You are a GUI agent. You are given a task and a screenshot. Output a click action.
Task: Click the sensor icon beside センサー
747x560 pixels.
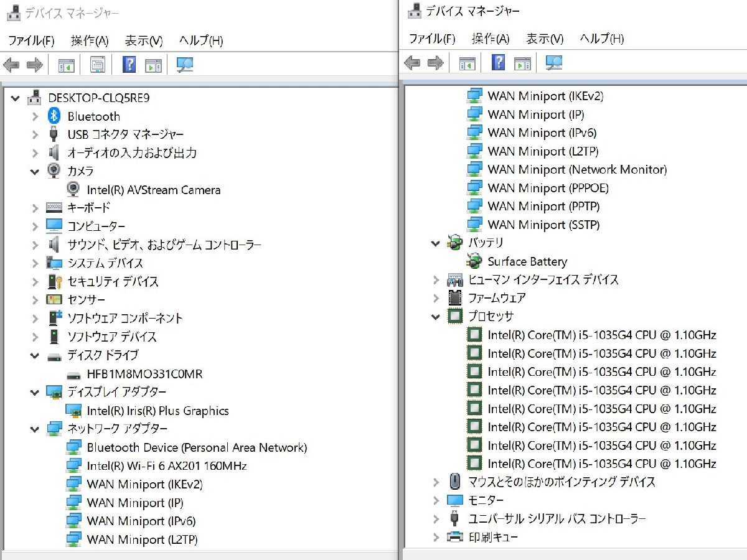54,299
